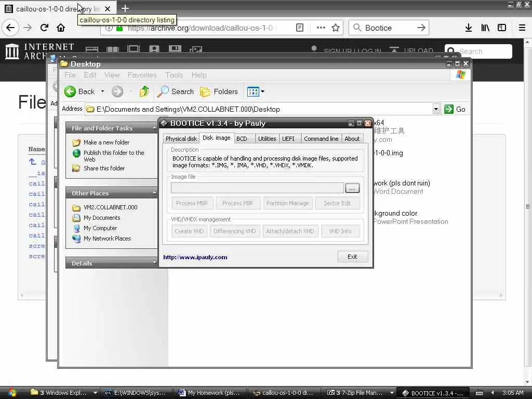
Task: Toggle reader view in address bar
Action: [x=300, y=28]
